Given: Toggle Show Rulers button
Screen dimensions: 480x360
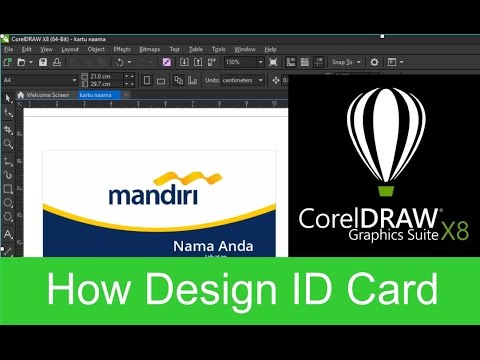Looking at the screenshot, I should pos(291,62).
